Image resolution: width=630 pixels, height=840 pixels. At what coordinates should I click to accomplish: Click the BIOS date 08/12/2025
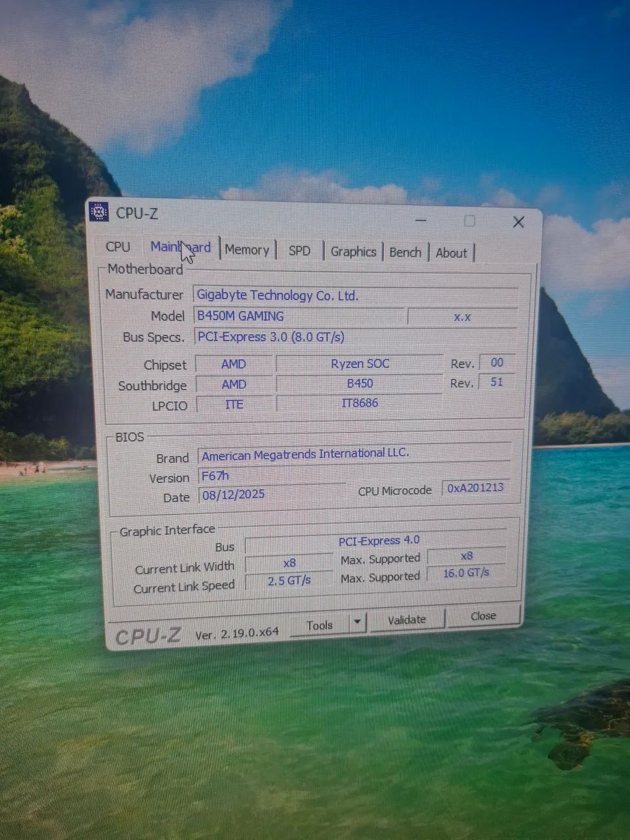(272, 494)
